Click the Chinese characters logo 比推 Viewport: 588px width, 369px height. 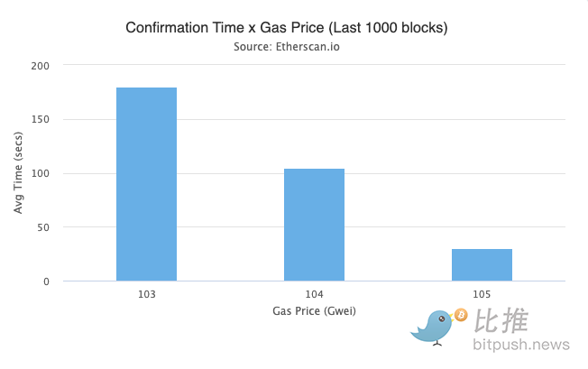coord(501,320)
